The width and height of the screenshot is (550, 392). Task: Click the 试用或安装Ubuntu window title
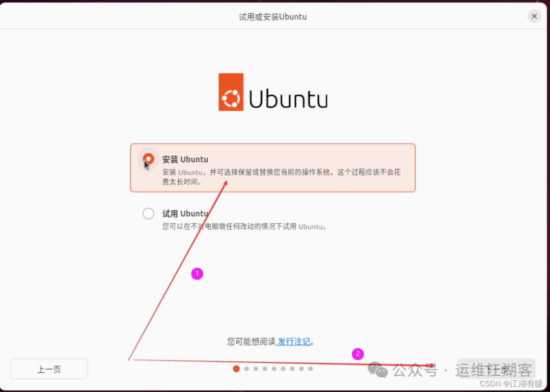pos(273,17)
